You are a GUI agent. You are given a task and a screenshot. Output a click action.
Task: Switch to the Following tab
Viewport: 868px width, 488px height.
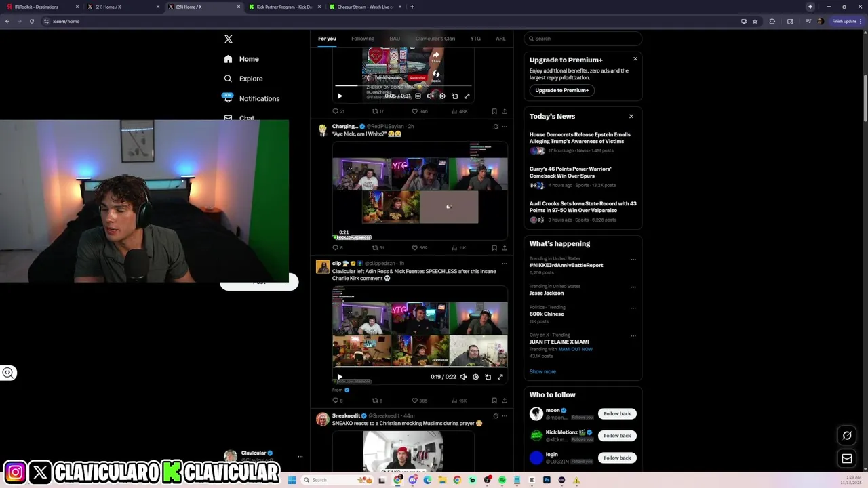click(363, 39)
